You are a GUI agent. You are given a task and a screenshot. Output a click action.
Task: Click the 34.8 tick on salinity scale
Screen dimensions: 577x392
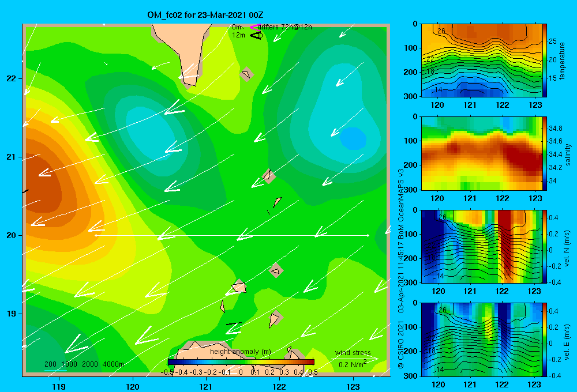[556, 129]
